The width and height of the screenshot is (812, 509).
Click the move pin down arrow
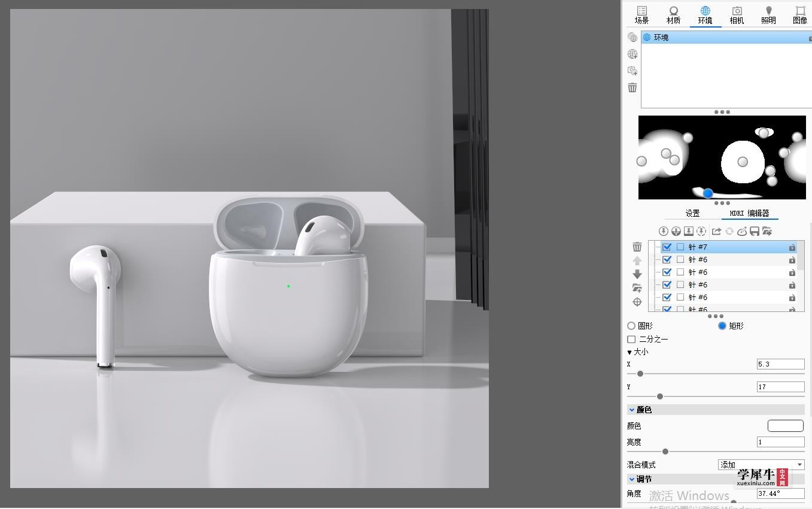(x=637, y=274)
